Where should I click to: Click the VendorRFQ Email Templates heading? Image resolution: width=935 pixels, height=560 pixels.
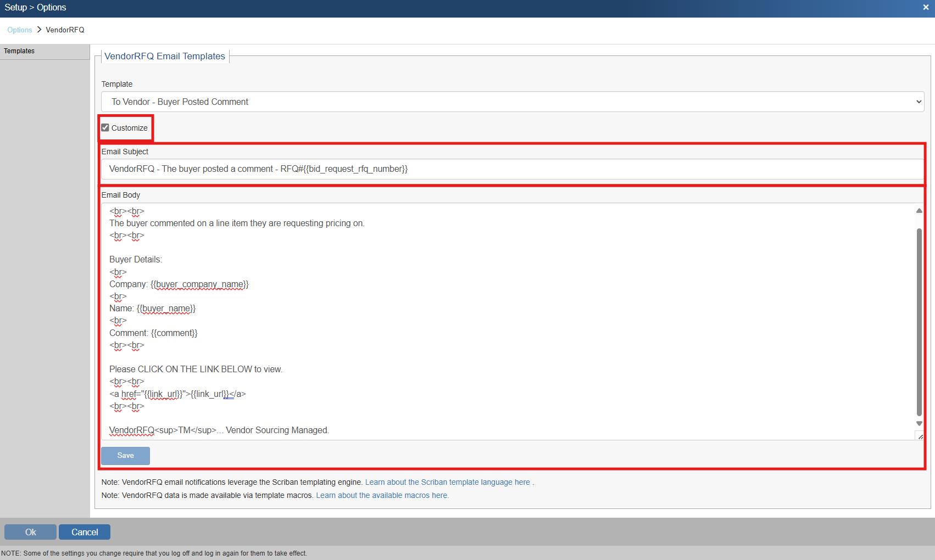(x=165, y=57)
